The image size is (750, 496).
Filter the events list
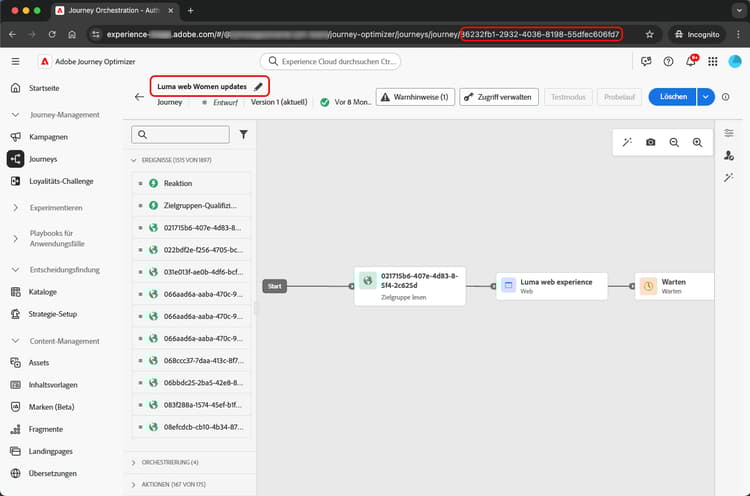[243, 134]
